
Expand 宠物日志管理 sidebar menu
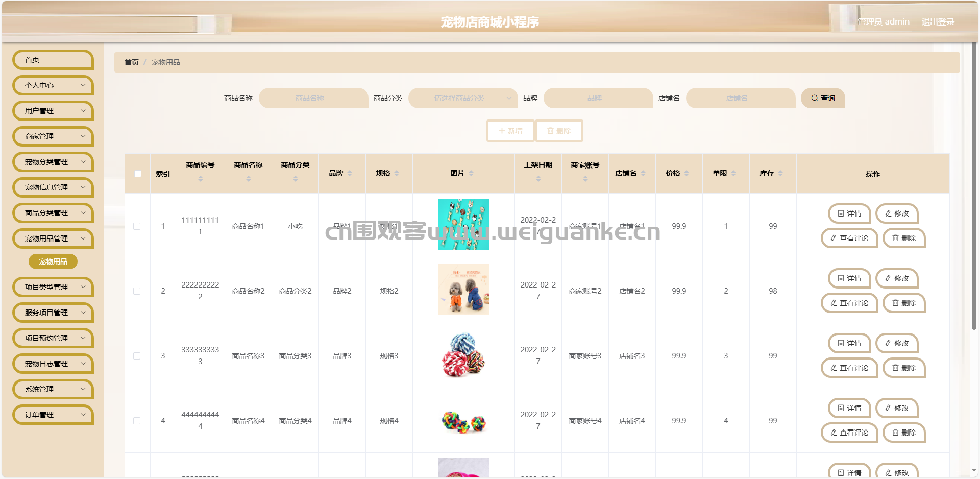click(x=53, y=364)
